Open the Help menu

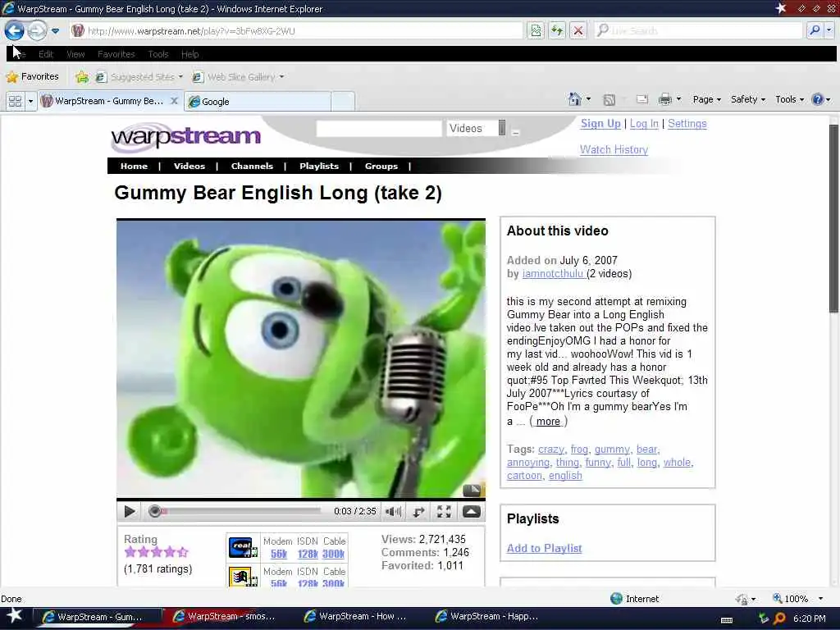189,54
